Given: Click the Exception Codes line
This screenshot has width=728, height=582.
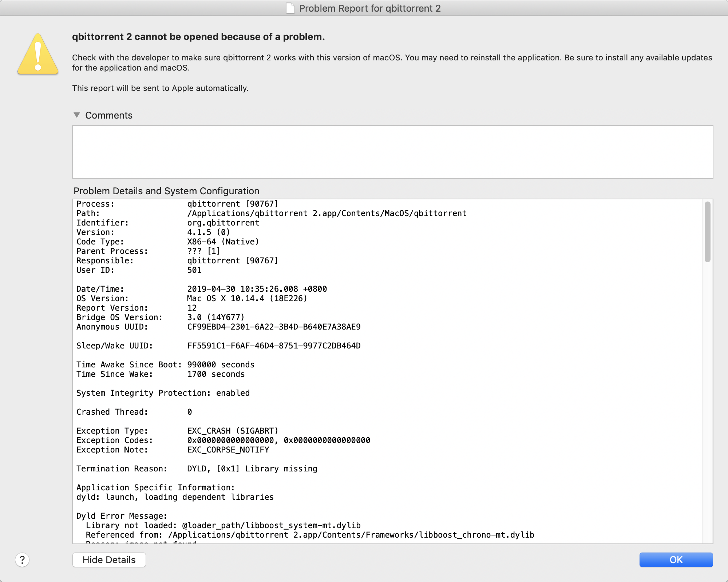Looking at the screenshot, I should pos(223,440).
